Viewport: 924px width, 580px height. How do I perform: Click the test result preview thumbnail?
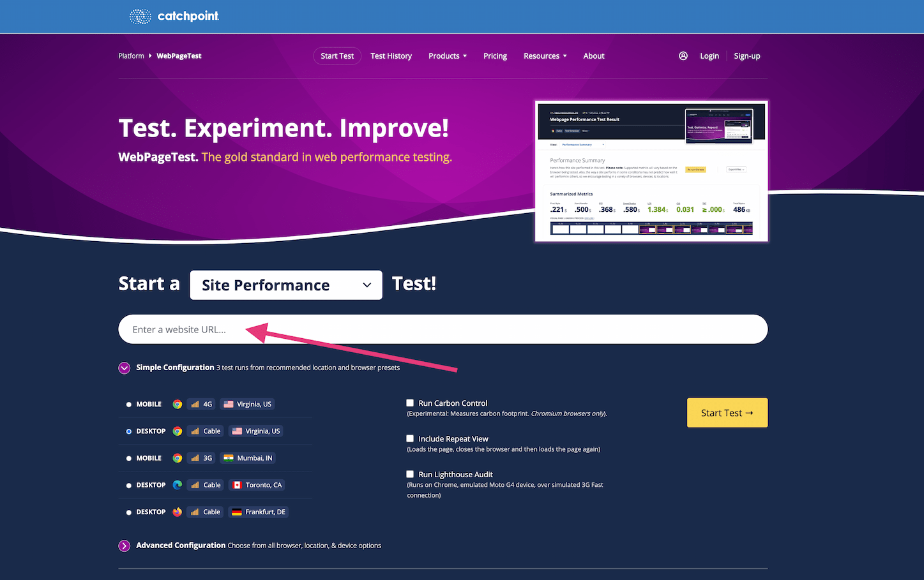651,171
